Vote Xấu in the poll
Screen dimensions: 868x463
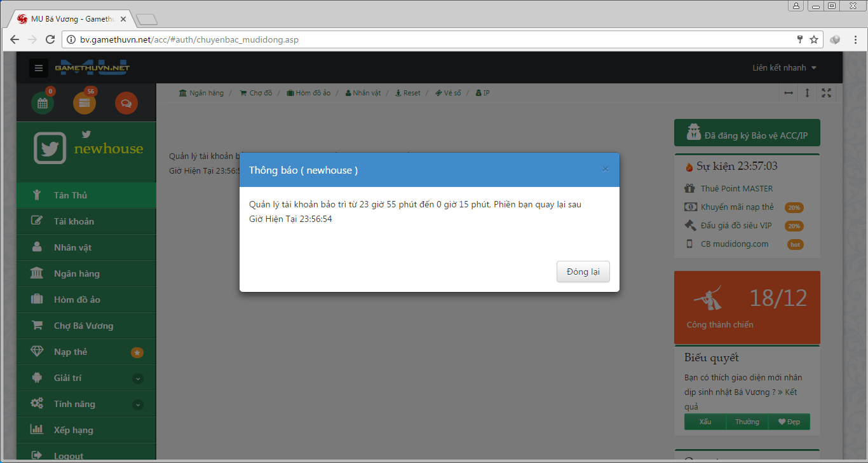705,422
